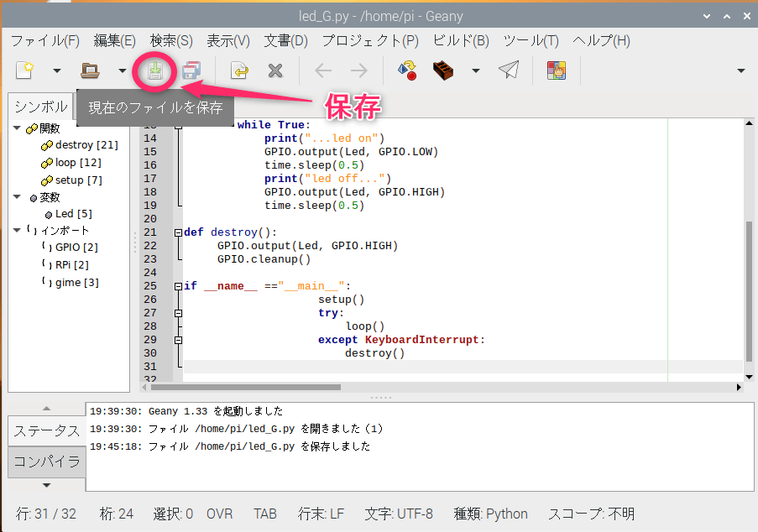The width and height of the screenshot is (758, 532).
Task: Save all open files icon
Action: 192,70
